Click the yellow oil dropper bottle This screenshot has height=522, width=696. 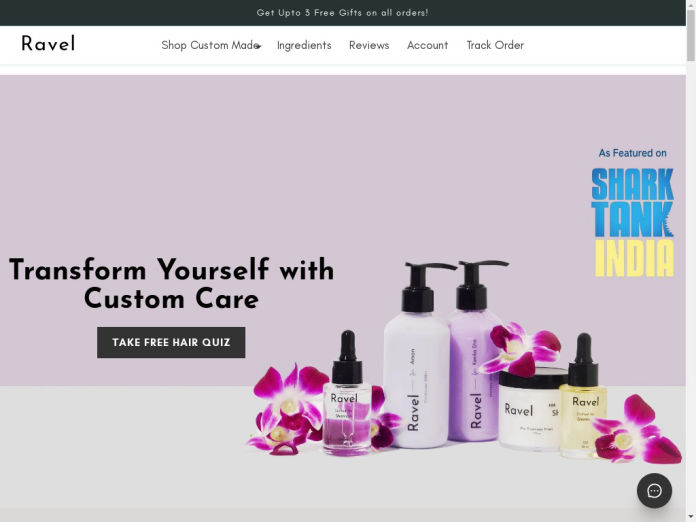(x=582, y=396)
